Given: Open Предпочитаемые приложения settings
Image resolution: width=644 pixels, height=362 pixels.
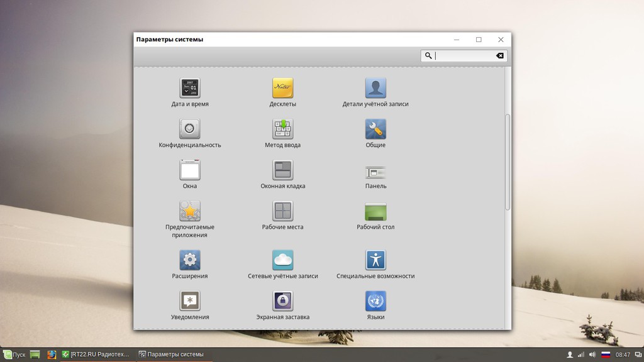Looking at the screenshot, I should [x=190, y=211].
